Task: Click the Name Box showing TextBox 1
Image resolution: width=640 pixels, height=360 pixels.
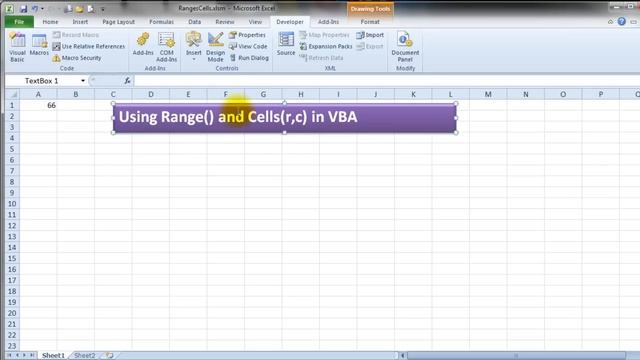Action: 42,81
